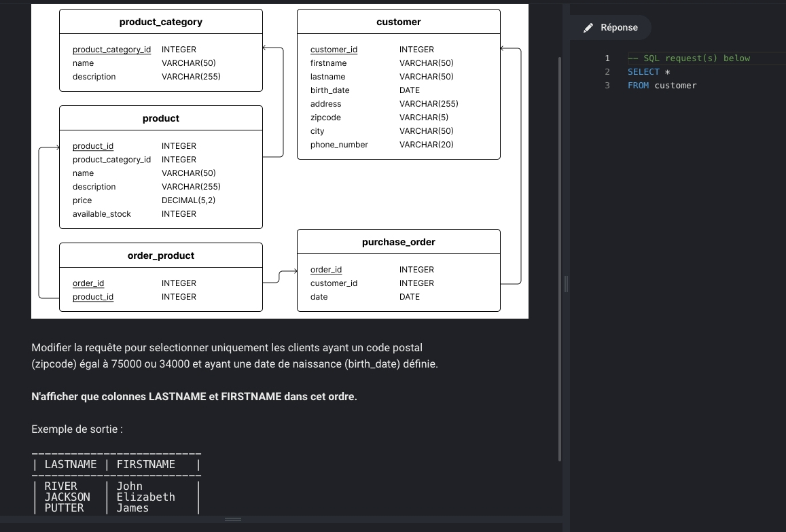
Task: Click the horizontal resize handle at bottom
Action: [x=233, y=520]
